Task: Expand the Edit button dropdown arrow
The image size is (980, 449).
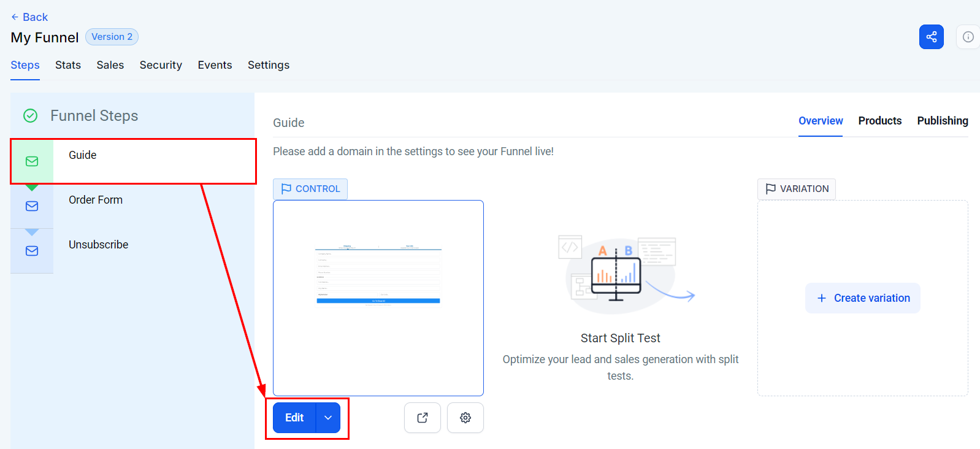Action: point(328,418)
